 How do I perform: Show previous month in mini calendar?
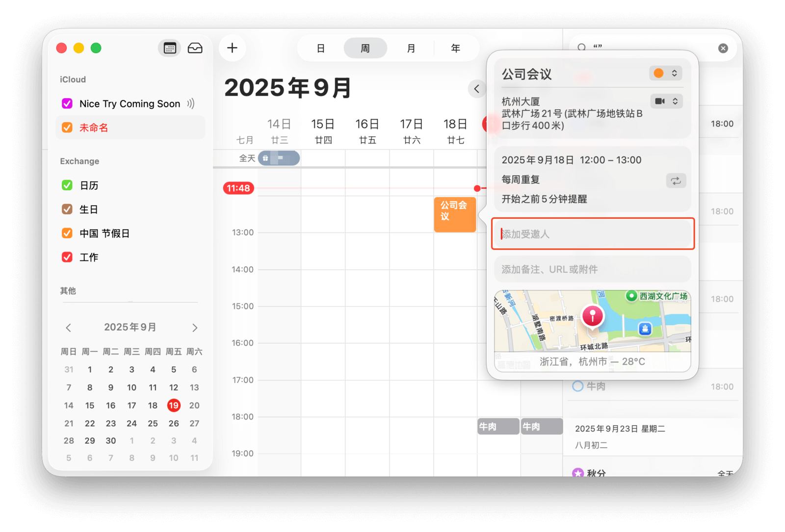[69, 328]
